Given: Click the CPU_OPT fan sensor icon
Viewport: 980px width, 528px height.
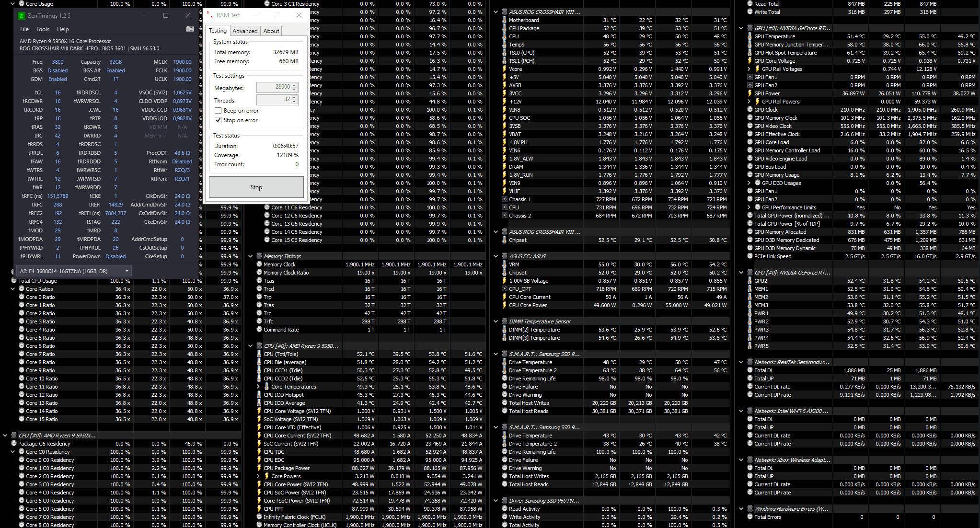Looking at the screenshot, I should pyautogui.click(x=504, y=289).
